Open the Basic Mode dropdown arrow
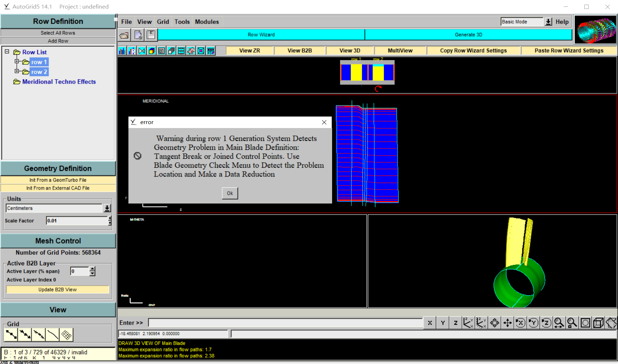 tap(548, 22)
